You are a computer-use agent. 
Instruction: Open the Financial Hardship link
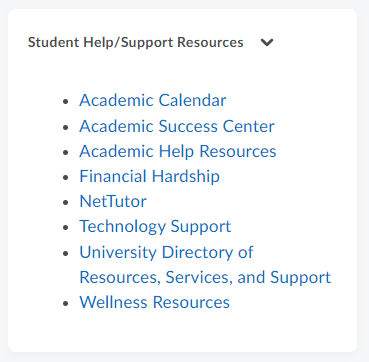[149, 176]
